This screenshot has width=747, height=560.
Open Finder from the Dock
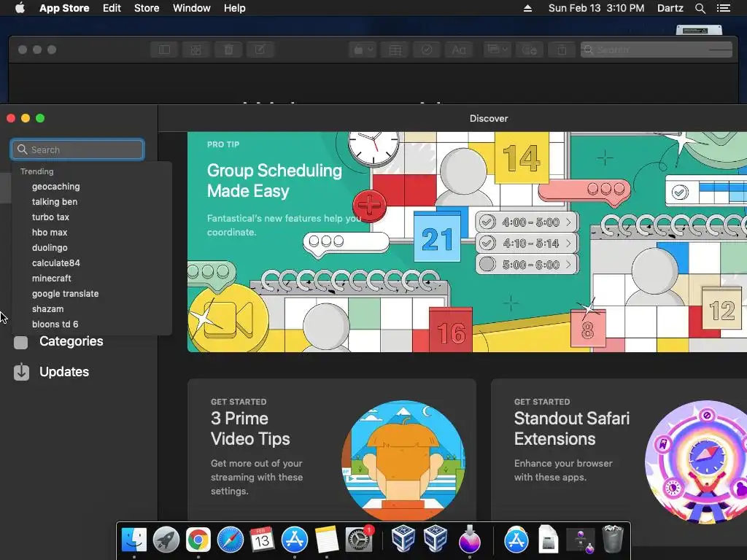(x=134, y=540)
